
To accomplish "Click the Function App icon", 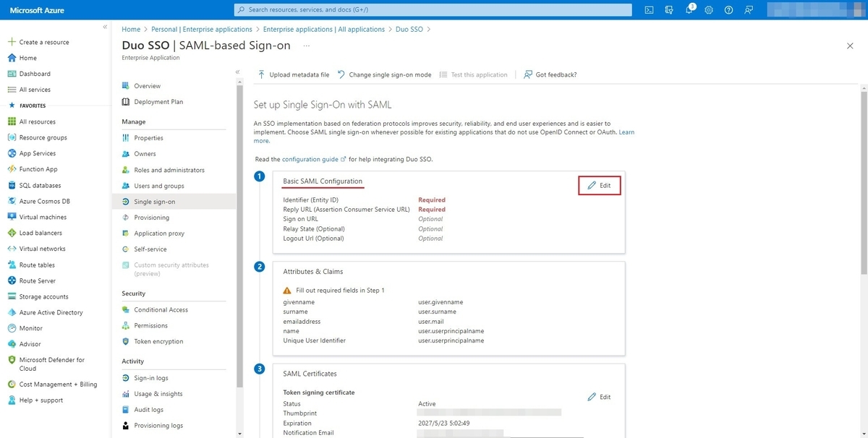I will (12, 169).
